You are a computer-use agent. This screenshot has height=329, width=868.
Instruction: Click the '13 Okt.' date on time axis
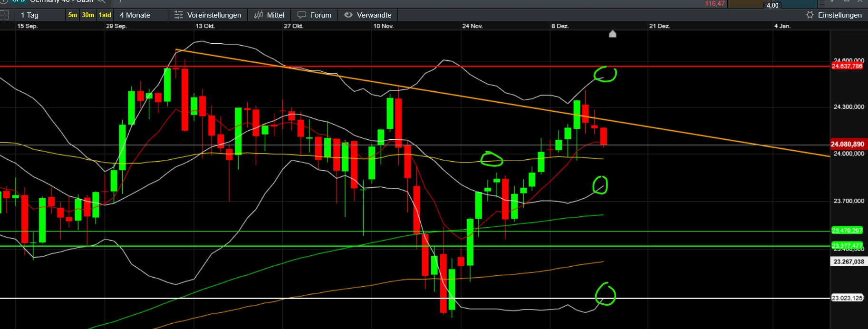(x=205, y=26)
